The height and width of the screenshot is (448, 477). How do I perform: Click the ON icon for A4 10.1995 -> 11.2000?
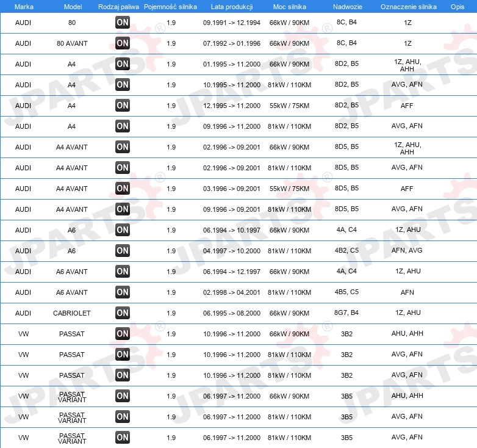click(x=123, y=85)
